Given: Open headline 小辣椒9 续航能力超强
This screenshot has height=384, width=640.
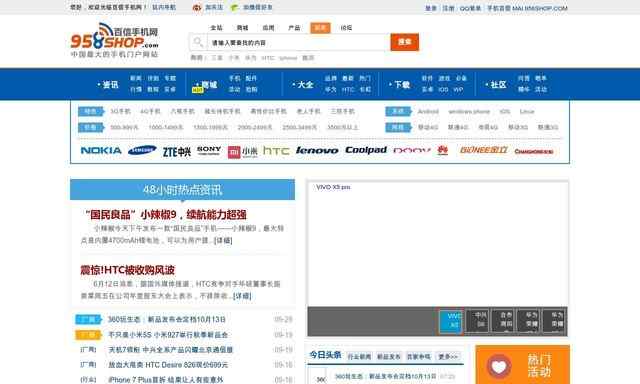Looking at the screenshot, I should (166, 215).
